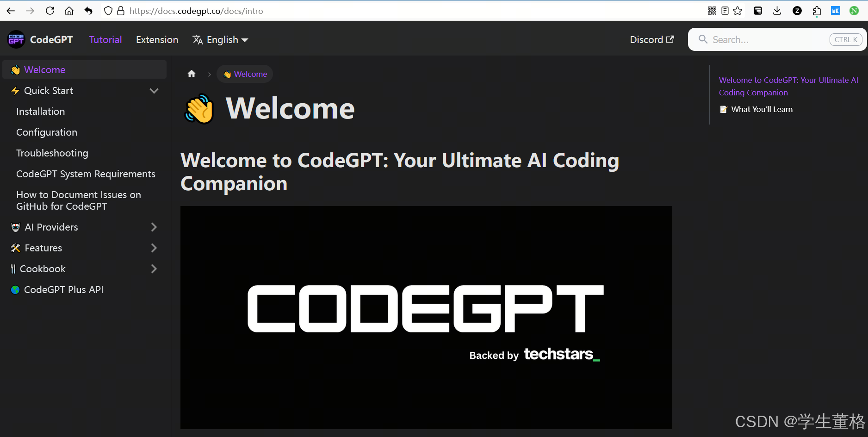This screenshot has height=437, width=868.
Task: Open the Discord link
Action: coord(652,40)
